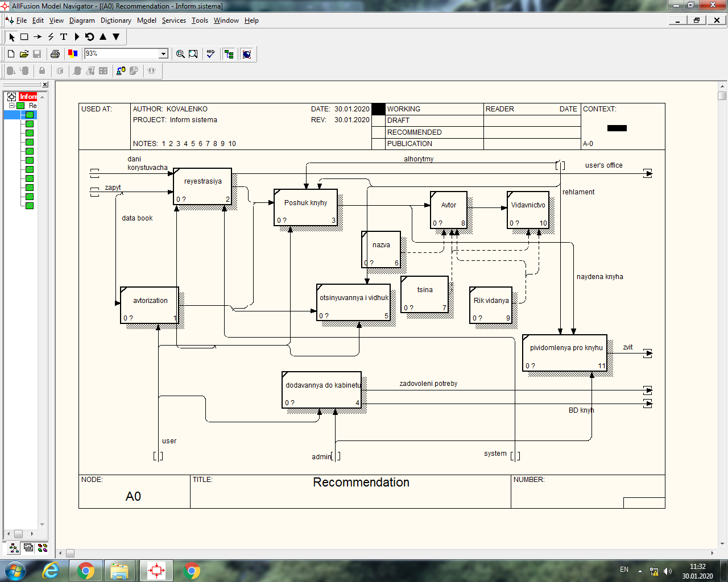Screen dimensions: 728x582
Task: Create a new model file
Action: click(11, 54)
